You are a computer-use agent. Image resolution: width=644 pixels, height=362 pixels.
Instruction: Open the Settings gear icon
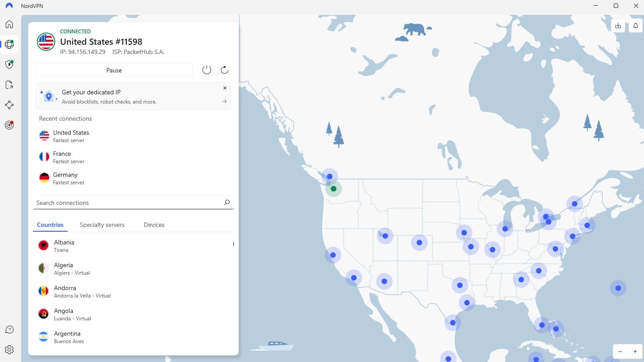point(9,350)
